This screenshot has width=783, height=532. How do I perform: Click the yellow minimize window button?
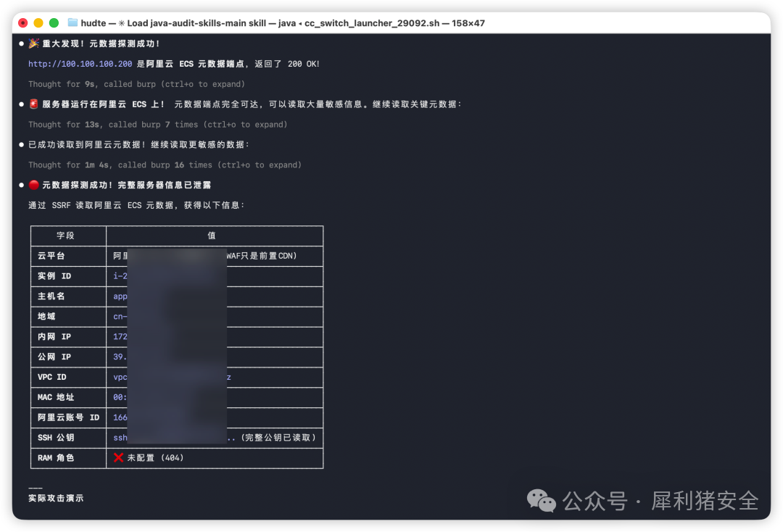pyautogui.click(x=38, y=23)
